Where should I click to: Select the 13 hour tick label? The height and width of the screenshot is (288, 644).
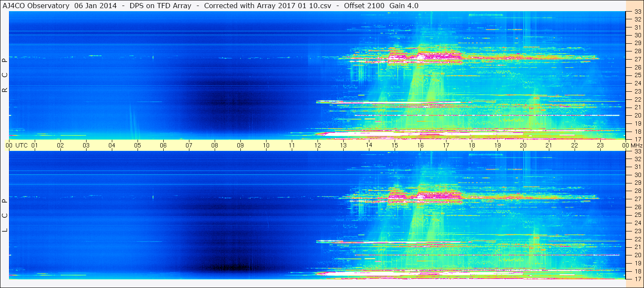coord(343,145)
